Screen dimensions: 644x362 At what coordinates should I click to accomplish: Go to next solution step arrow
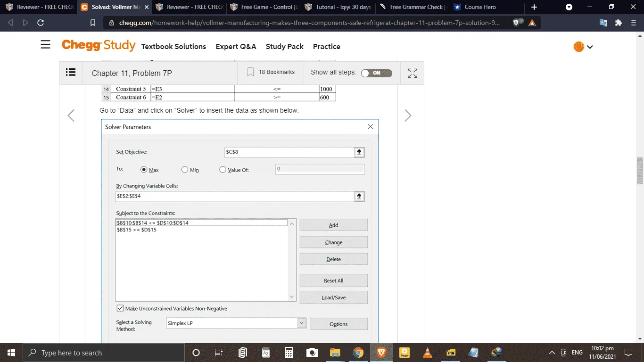(408, 115)
